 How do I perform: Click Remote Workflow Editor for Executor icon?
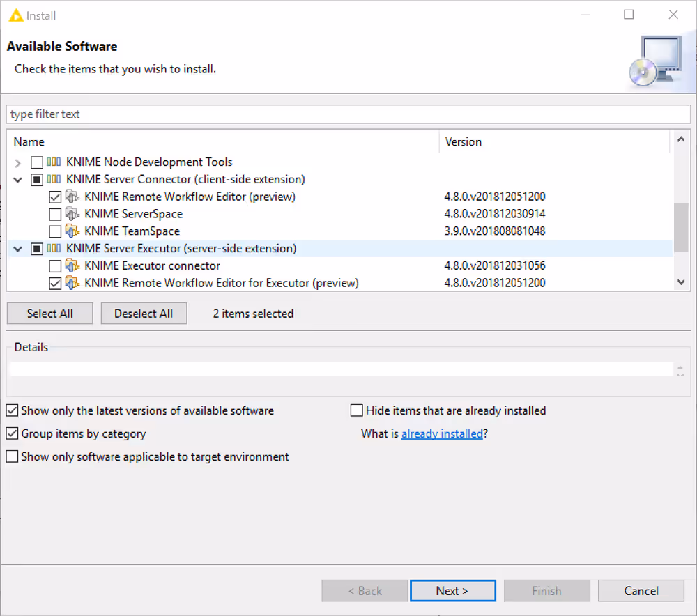click(x=73, y=283)
